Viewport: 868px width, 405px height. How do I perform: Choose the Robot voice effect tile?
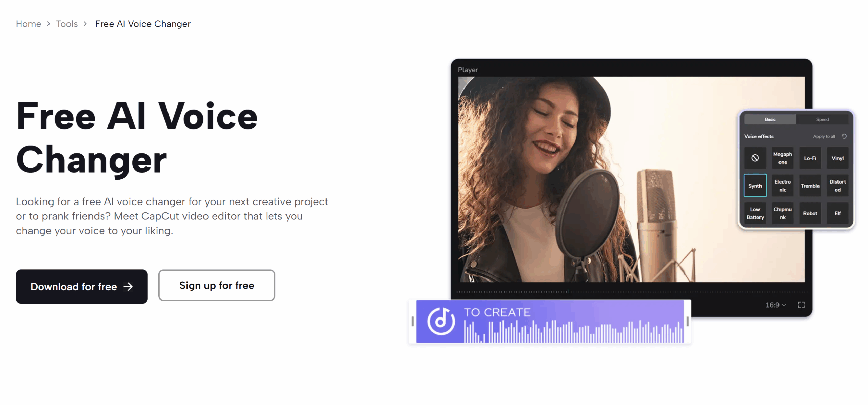click(810, 213)
